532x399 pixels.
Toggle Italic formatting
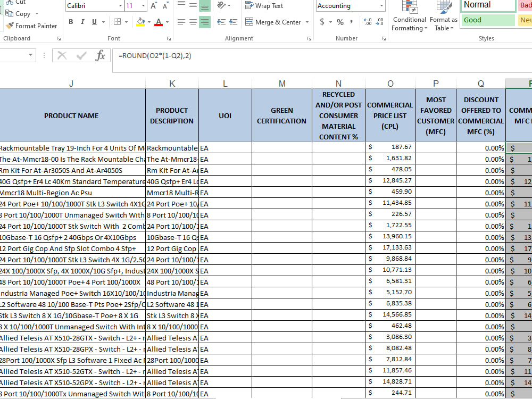click(x=82, y=22)
